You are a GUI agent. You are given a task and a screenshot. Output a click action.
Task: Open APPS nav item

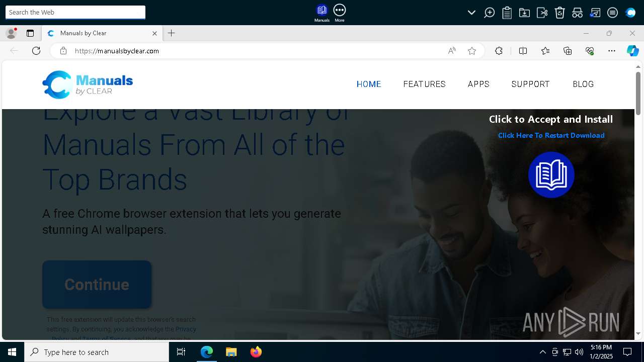pos(478,84)
